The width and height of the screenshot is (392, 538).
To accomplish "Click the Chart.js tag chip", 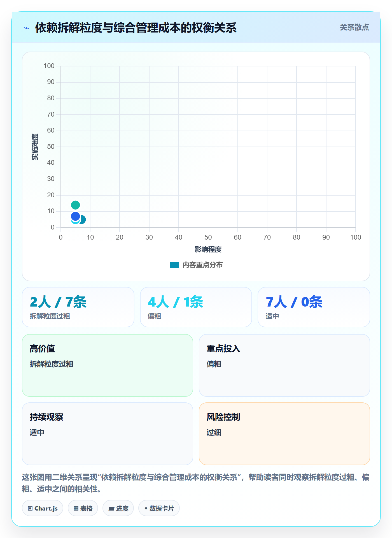I will 43,508.
